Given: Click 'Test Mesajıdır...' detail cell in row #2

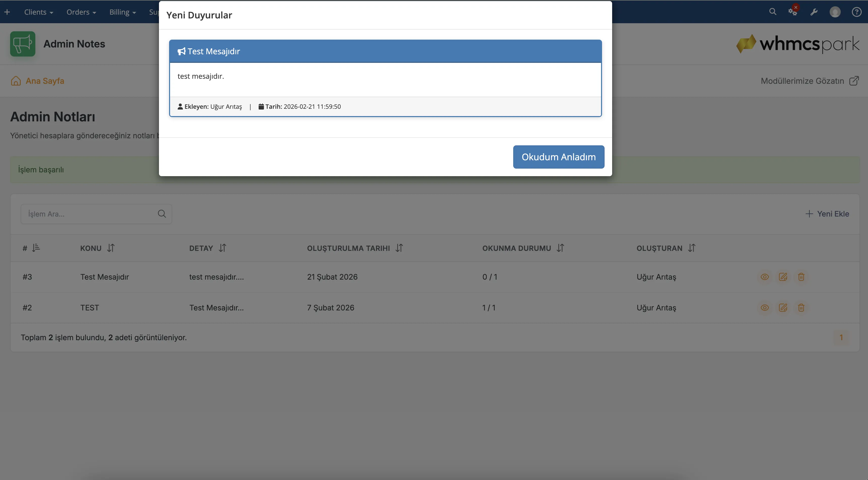Looking at the screenshot, I should 216,307.
